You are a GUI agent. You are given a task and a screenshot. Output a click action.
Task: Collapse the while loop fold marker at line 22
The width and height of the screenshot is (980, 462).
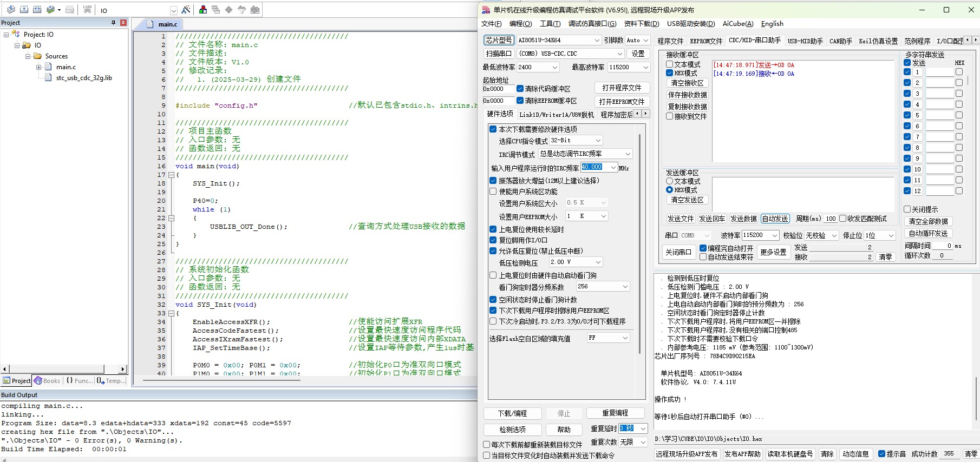tap(171, 219)
